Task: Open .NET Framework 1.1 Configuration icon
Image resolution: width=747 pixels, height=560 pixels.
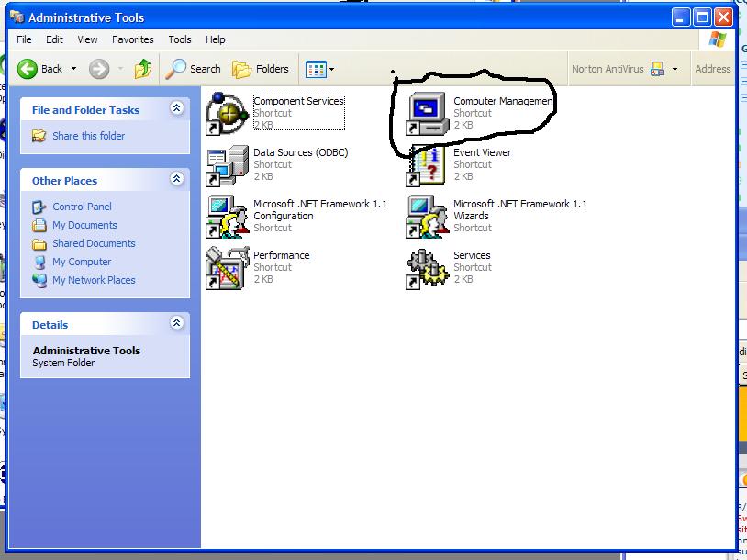Action: click(x=227, y=217)
